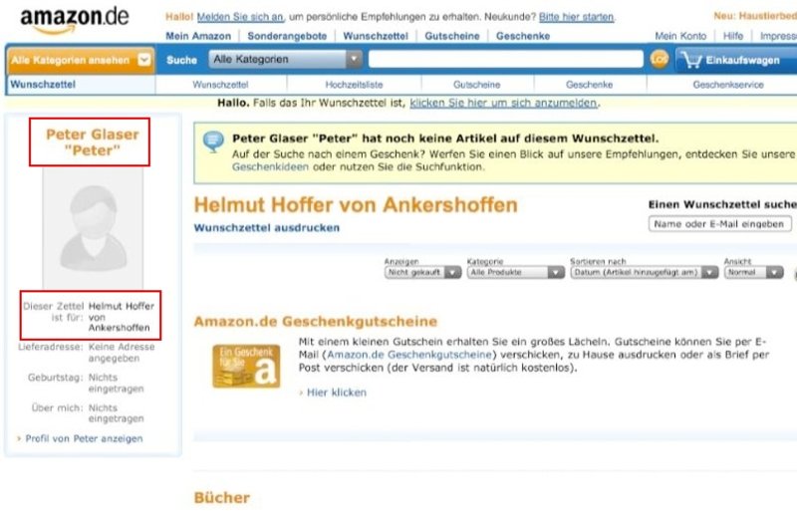Open the Einkaufswagen shopping cart
Screen dimensions: 797x532
737,60
